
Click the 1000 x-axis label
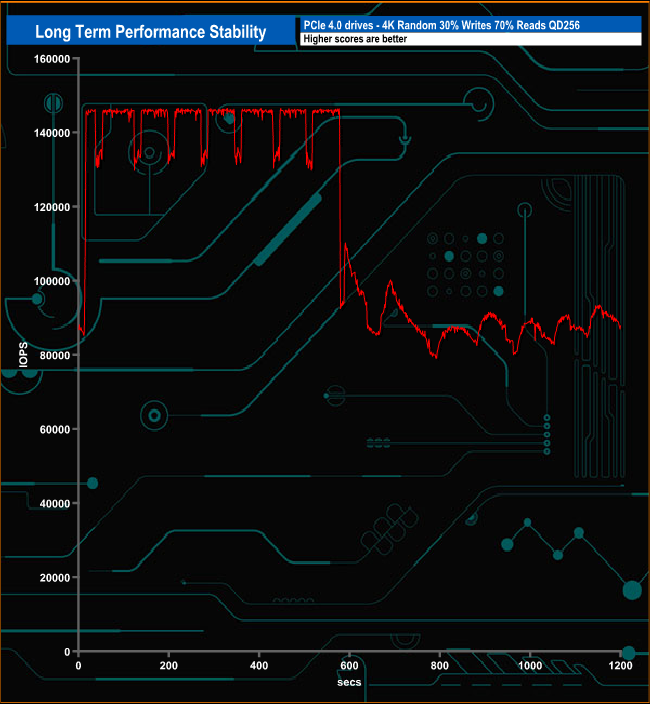[530, 666]
